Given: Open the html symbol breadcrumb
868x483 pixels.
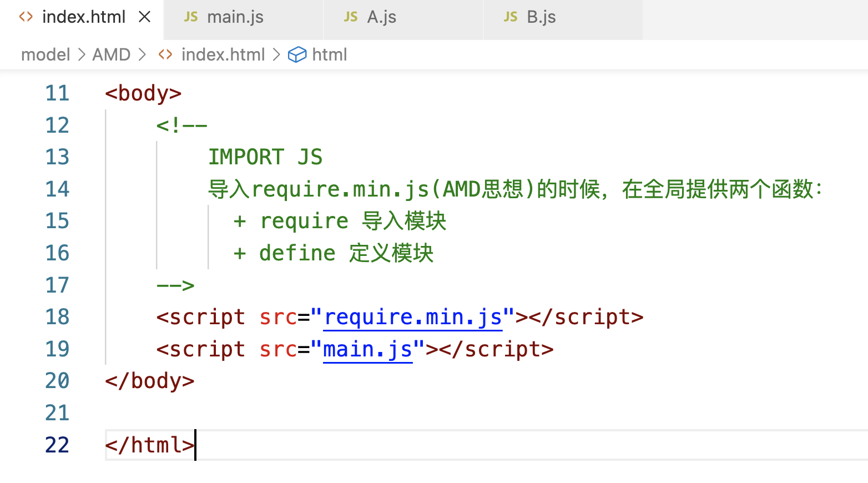Looking at the screenshot, I should coord(329,54).
